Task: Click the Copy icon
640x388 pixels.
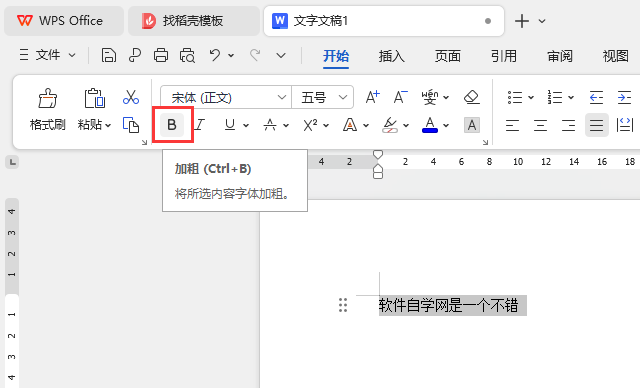Action: (131, 125)
